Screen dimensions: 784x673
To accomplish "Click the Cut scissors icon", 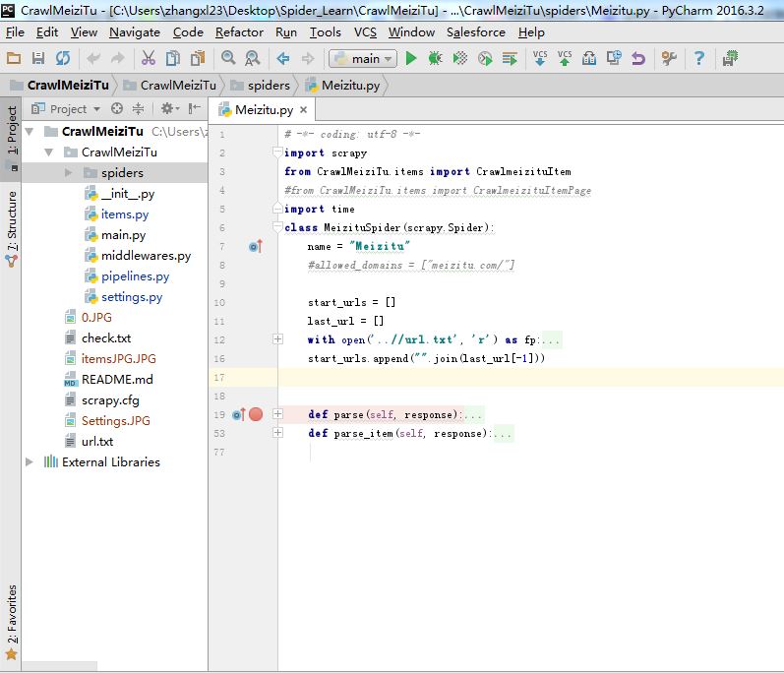I will [149, 59].
